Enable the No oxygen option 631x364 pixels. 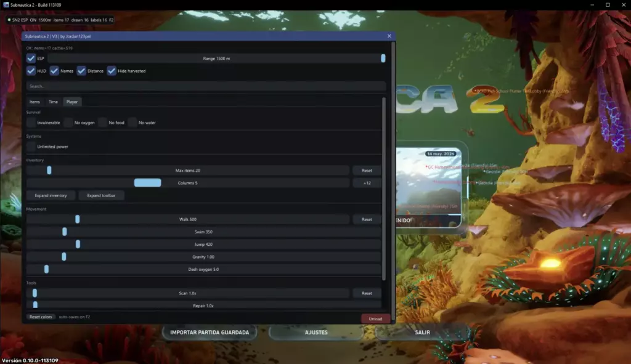68,123
